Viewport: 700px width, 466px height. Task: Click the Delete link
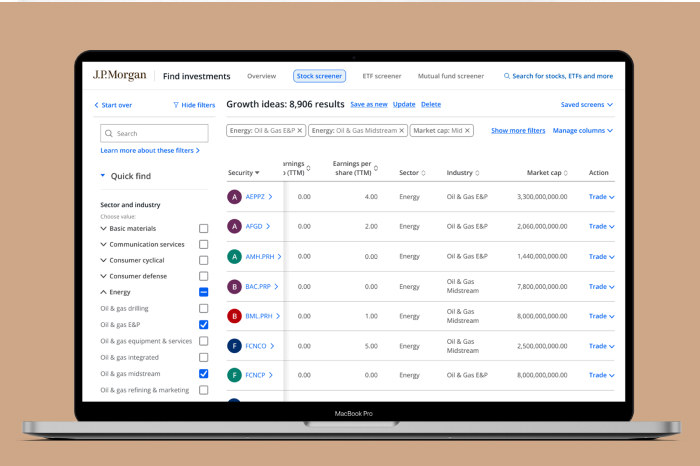[x=431, y=104]
